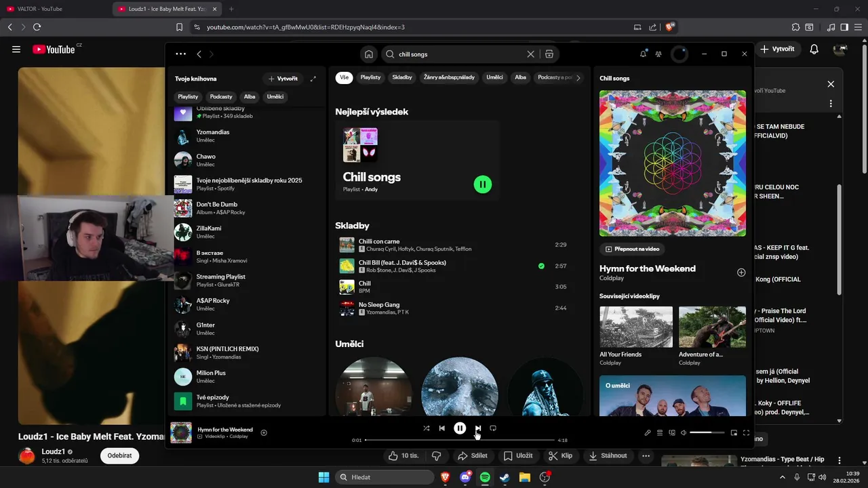Select the 'Žánry a nálady' filter chip
The height and width of the screenshot is (488, 868).
[x=450, y=77]
